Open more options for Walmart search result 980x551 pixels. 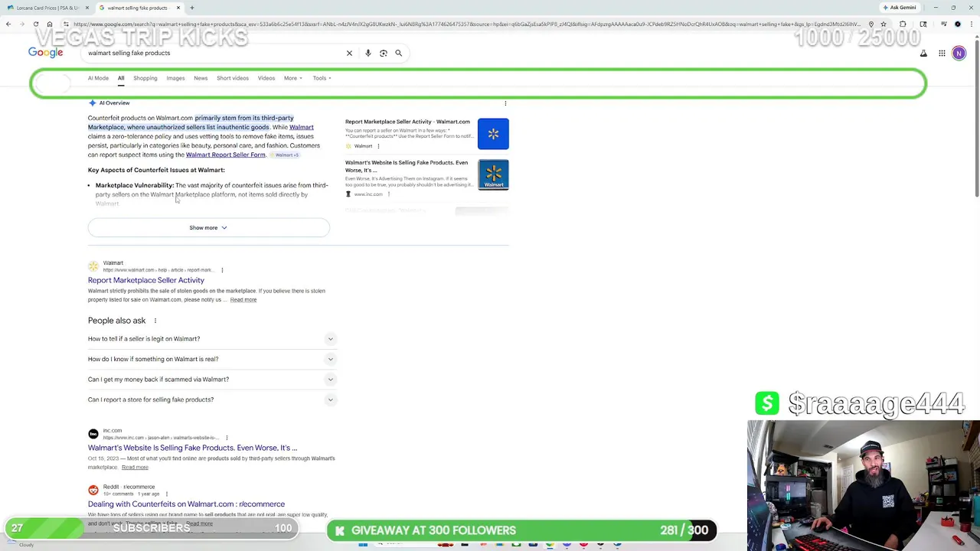[x=222, y=270]
